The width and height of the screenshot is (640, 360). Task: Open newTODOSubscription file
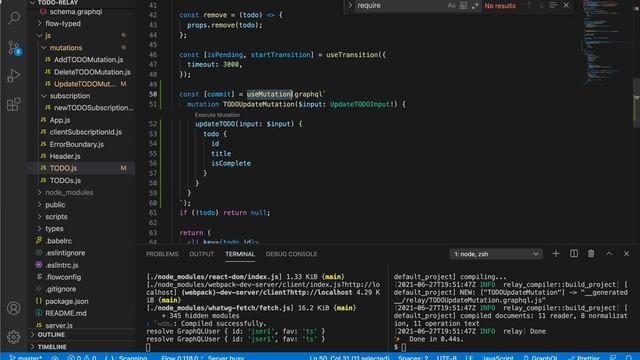click(93, 108)
